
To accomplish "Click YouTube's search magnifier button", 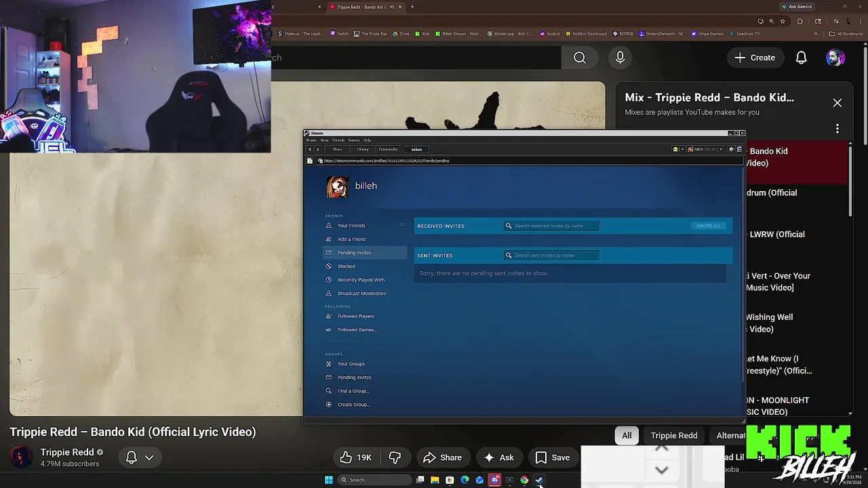I will click(580, 58).
